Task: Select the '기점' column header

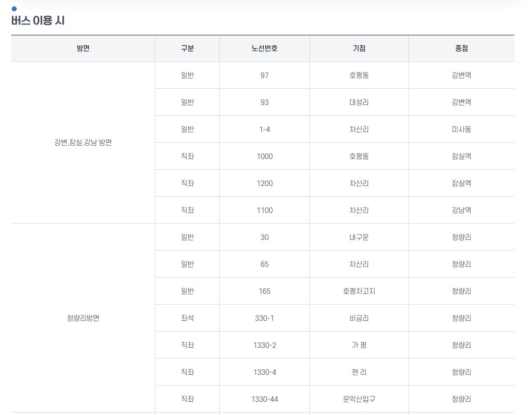Action: coord(359,49)
